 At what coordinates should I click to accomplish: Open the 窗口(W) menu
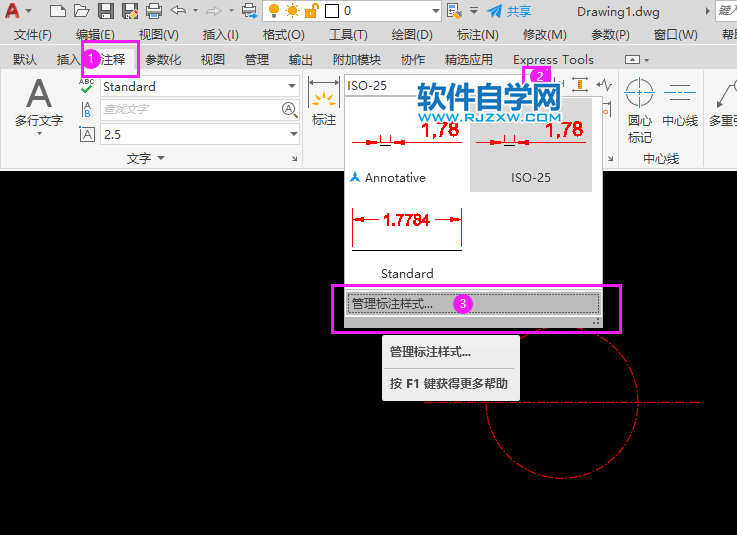click(x=675, y=35)
